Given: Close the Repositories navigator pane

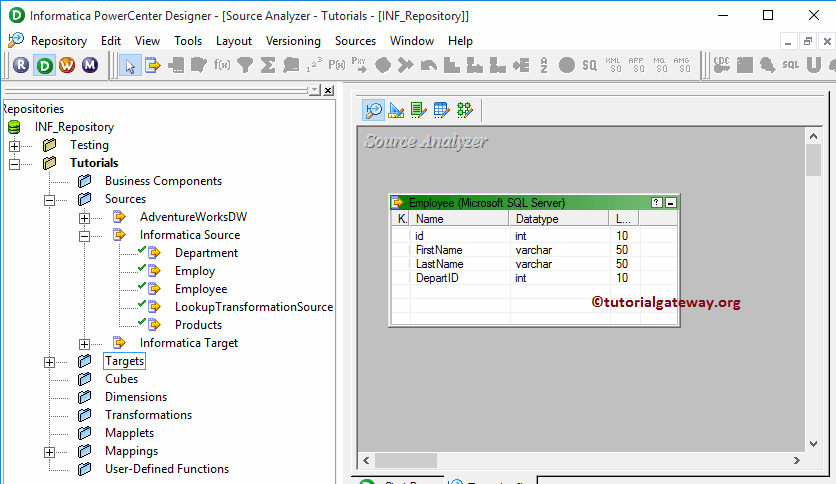Looking at the screenshot, I should [x=329, y=90].
